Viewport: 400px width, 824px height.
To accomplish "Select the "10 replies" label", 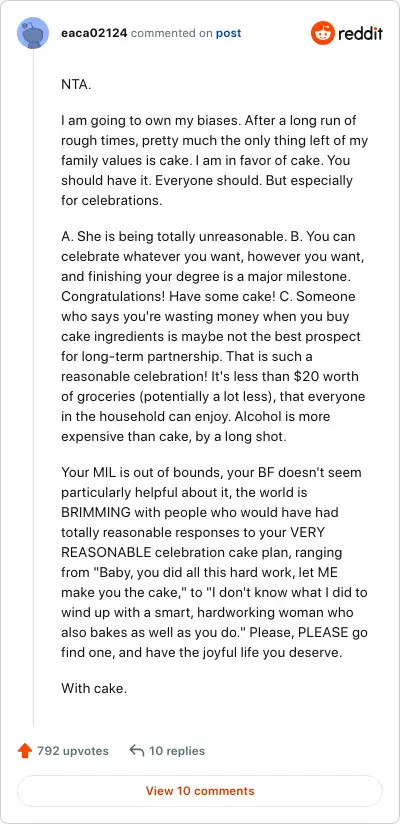I will [x=177, y=750].
